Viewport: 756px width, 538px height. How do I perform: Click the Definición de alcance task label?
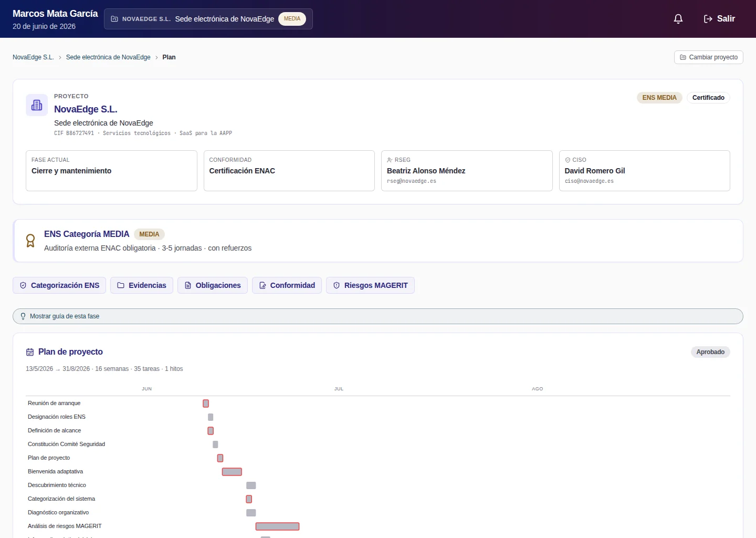[55, 430]
